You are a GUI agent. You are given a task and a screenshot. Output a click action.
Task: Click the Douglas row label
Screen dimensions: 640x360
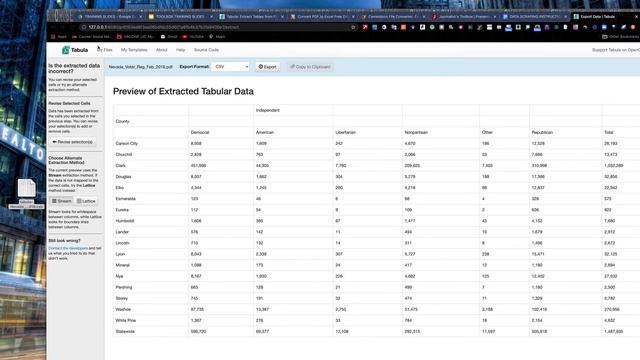click(x=123, y=176)
